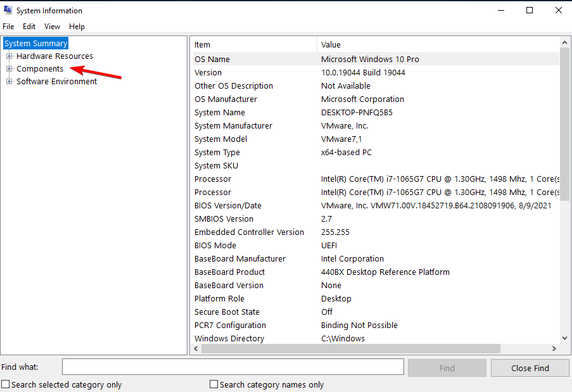Click the horizontal scrollbar right arrow
The width and height of the screenshot is (572, 392).
point(554,348)
